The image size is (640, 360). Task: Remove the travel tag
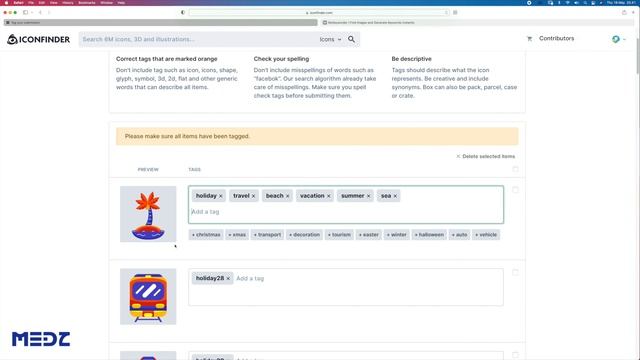pyautogui.click(x=253, y=196)
